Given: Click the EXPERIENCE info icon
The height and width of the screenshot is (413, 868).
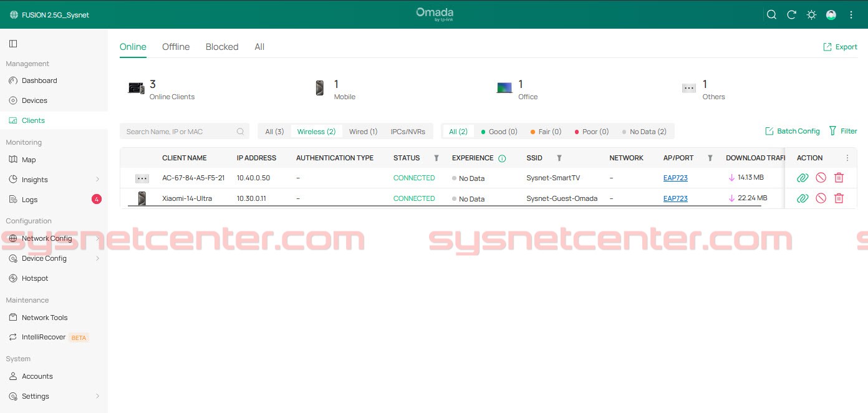Looking at the screenshot, I should (502, 158).
